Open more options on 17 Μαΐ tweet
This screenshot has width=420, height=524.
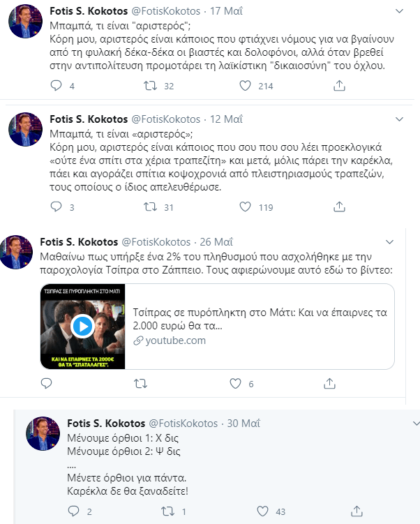[x=398, y=12]
